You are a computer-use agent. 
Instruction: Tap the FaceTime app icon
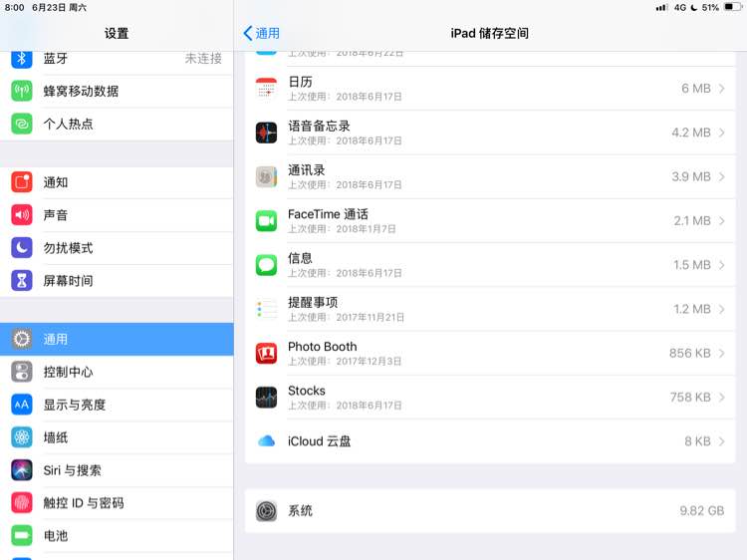266,220
